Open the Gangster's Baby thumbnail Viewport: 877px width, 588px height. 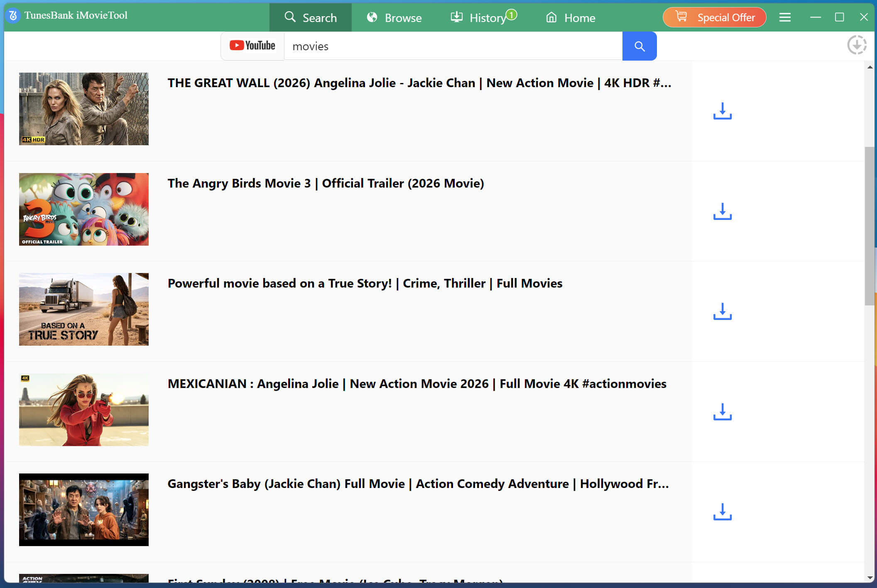84,510
